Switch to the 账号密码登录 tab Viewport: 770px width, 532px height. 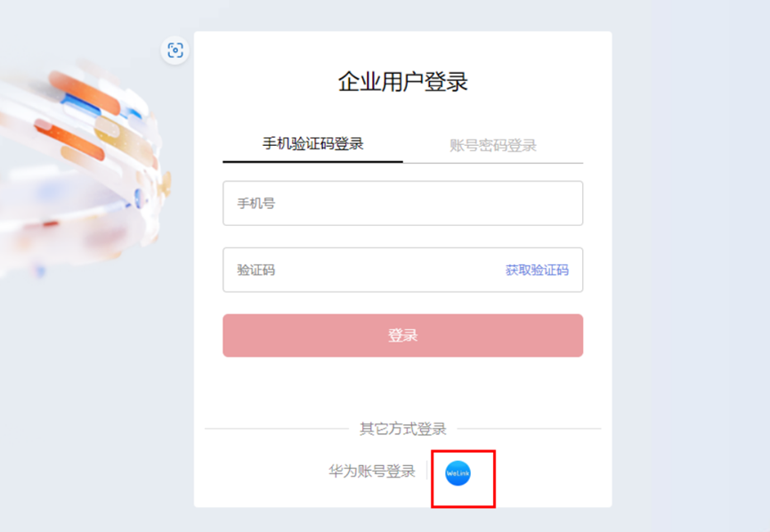(x=492, y=145)
